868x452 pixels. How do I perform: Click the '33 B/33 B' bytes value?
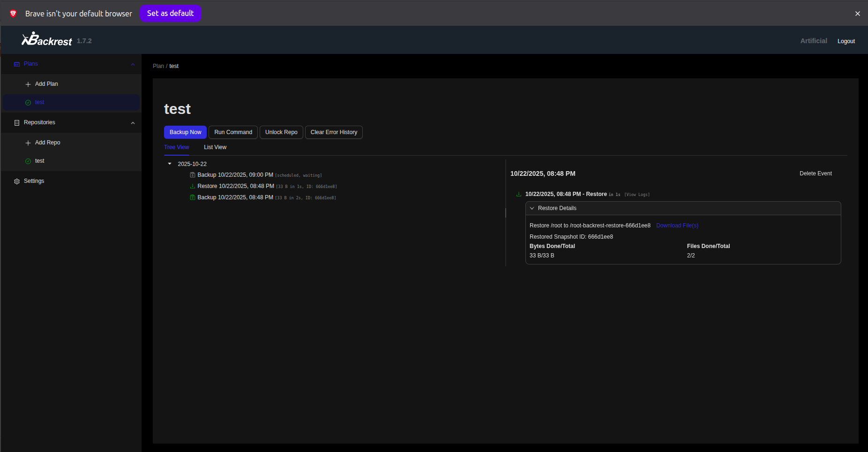click(542, 256)
